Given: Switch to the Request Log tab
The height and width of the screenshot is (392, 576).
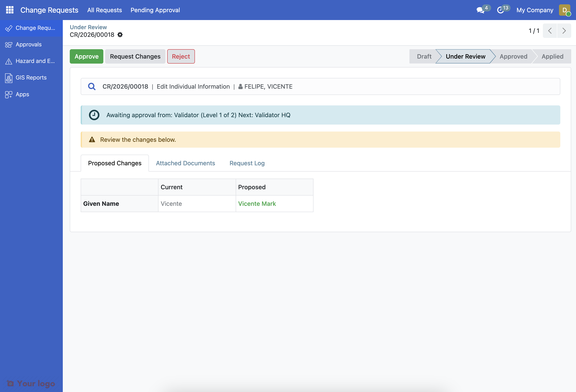Looking at the screenshot, I should click(x=247, y=163).
